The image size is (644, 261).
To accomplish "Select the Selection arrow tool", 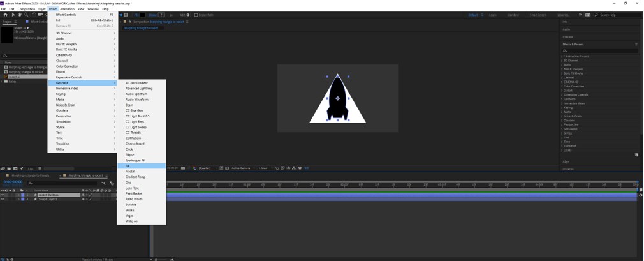I will click(13, 15).
